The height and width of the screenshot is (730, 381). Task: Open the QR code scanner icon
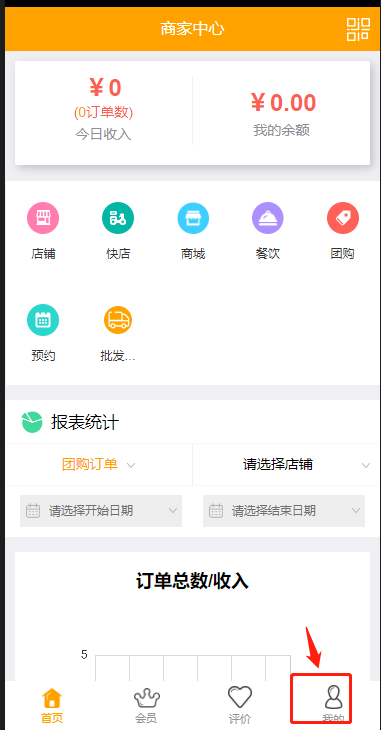358,29
